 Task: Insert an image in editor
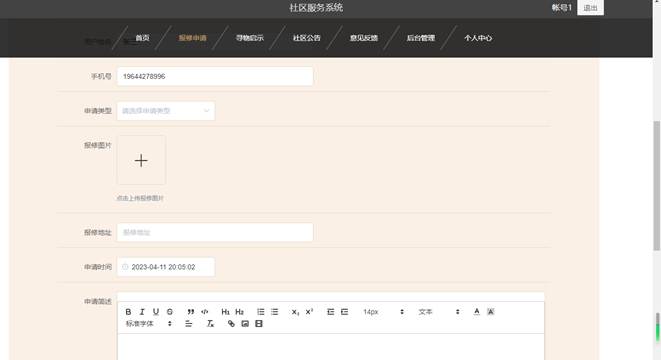coord(245,324)
